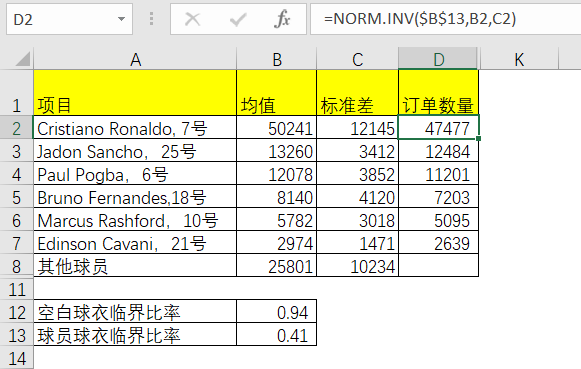Viewport: 581px width, 369px height.
Task: Select column D header
Action: (x=439, y=59)
